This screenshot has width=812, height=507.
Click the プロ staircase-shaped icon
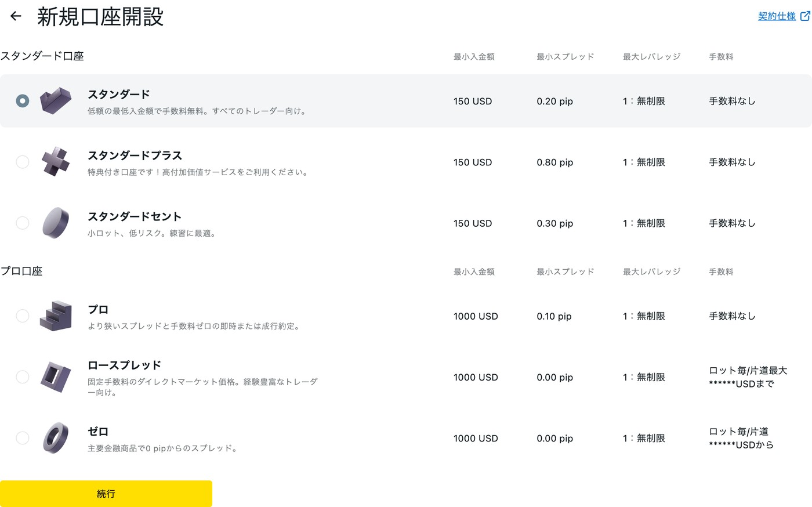click(x=56, y=316)
